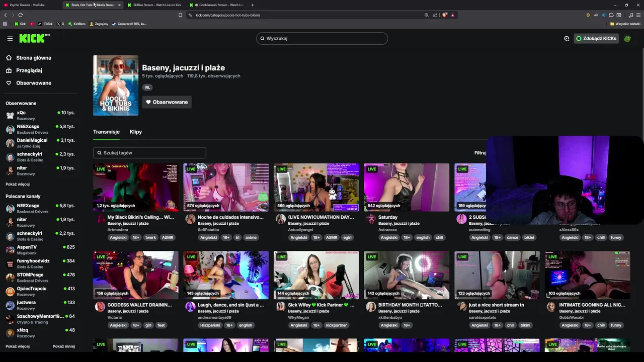This screenshot has height=362, width=644.
Task: Toggle the Obserwowane follow button for this category
Action: coord(167,102)
